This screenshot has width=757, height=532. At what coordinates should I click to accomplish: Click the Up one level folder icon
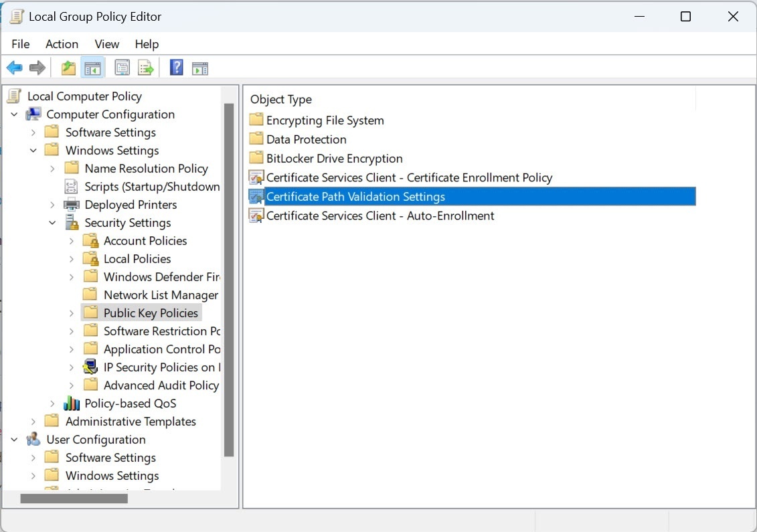pos(68,68)
